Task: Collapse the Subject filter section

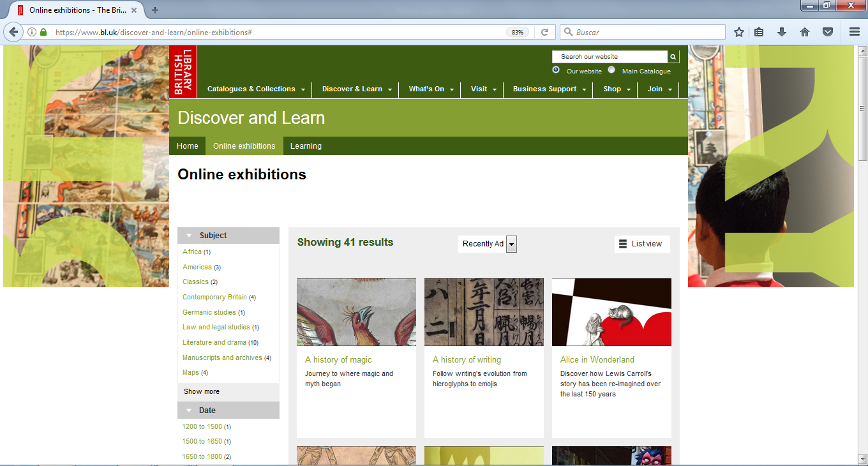Action: pyautogui.click(x=190, y=236)
